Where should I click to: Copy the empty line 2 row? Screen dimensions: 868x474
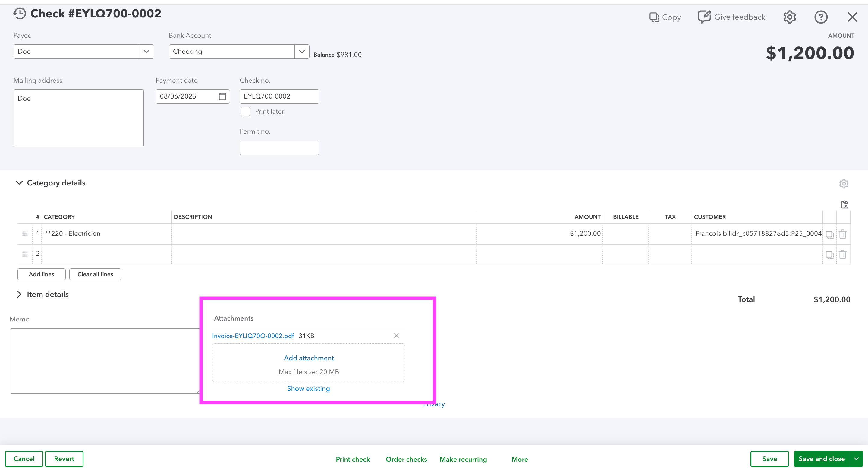click(830, 255)
